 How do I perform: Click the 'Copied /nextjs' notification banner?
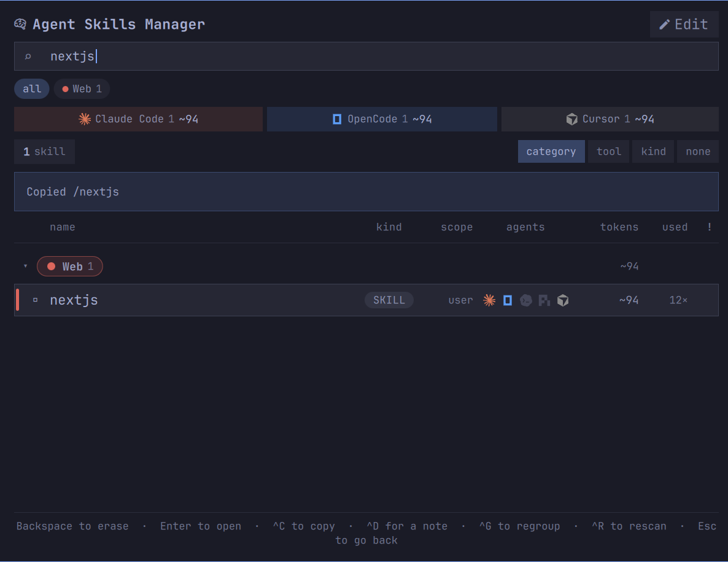pyautogui.click(x=366, y=192)
